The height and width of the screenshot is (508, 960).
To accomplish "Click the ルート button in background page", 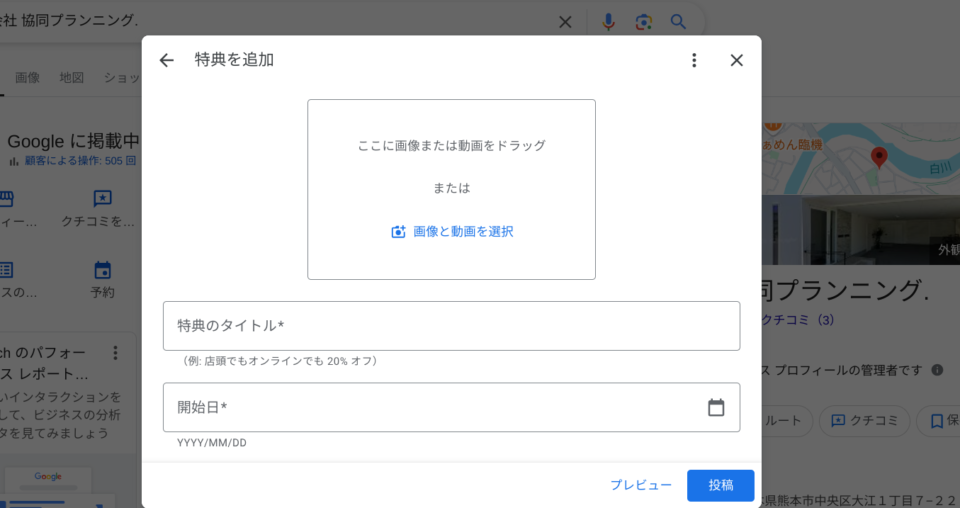I will 786,420.
